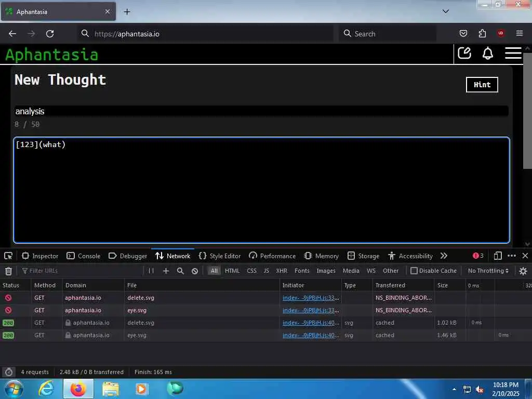Click the Aphantasia site logo
The width and height of the screenshot is (532, 399).
click(51, 55)
